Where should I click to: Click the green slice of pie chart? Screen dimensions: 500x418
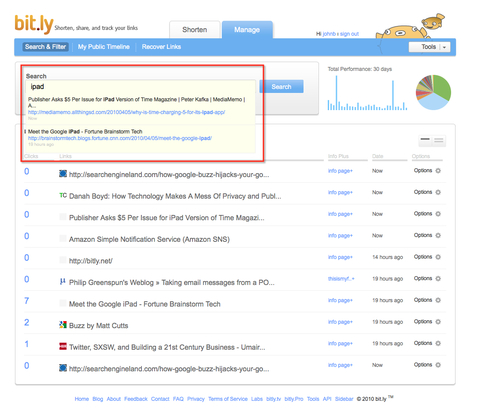click(442, 87)
